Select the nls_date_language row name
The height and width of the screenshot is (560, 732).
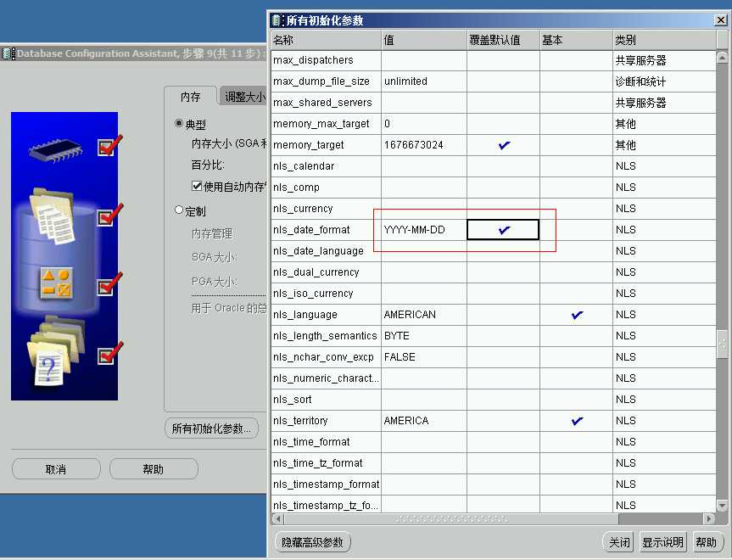point(326,251)
